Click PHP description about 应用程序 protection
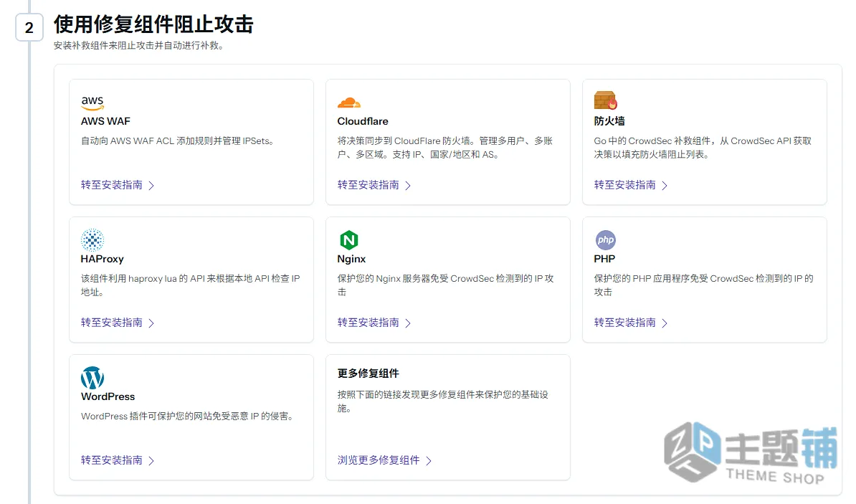Viewport: 856px width, 504px height. tap(704, 285)
